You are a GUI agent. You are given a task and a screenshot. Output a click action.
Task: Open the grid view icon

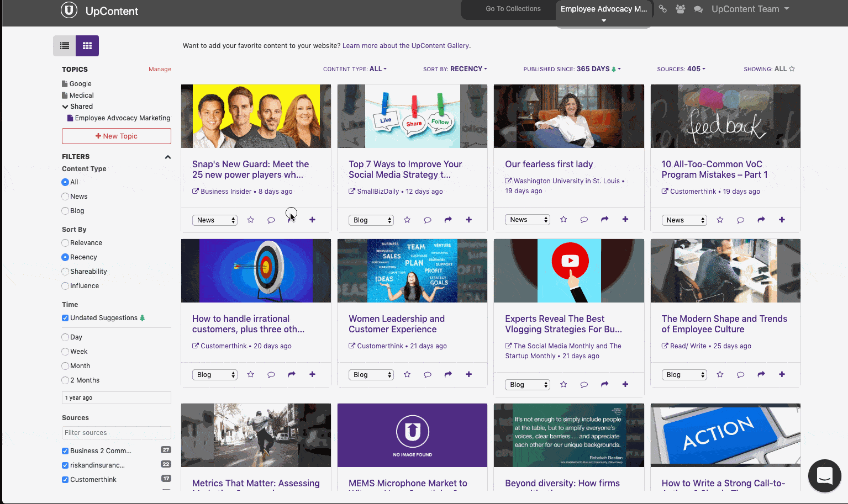[x=87, y=45]
